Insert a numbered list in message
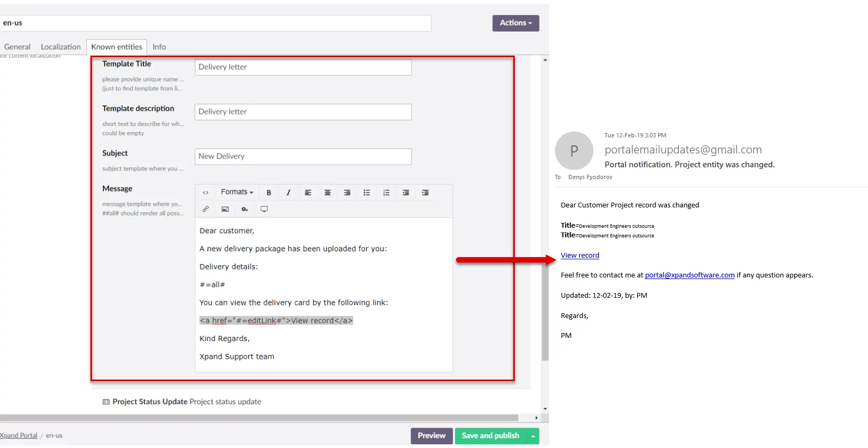Image resolution: width=868 pixels, height=448 pixels. tap(386, 192)
